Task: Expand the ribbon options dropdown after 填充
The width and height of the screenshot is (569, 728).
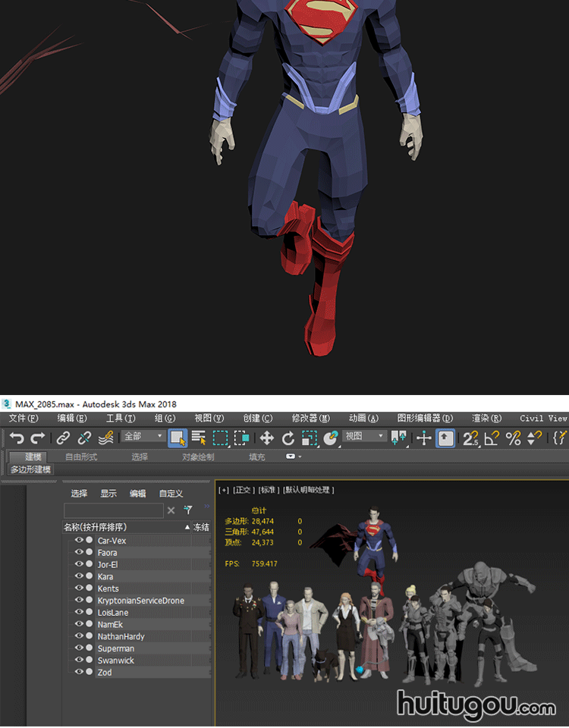Action: click(294, 457)
